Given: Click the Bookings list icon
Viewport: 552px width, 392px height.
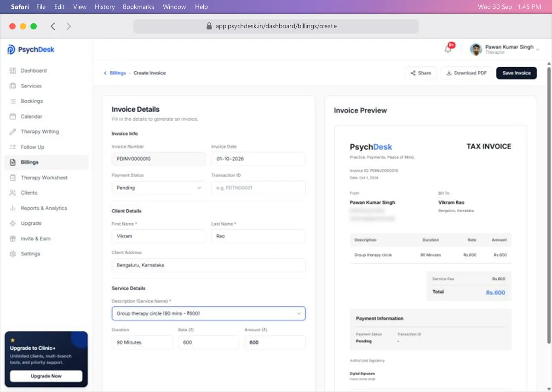Looking at the screenshot, I should [x=13, y=101].
